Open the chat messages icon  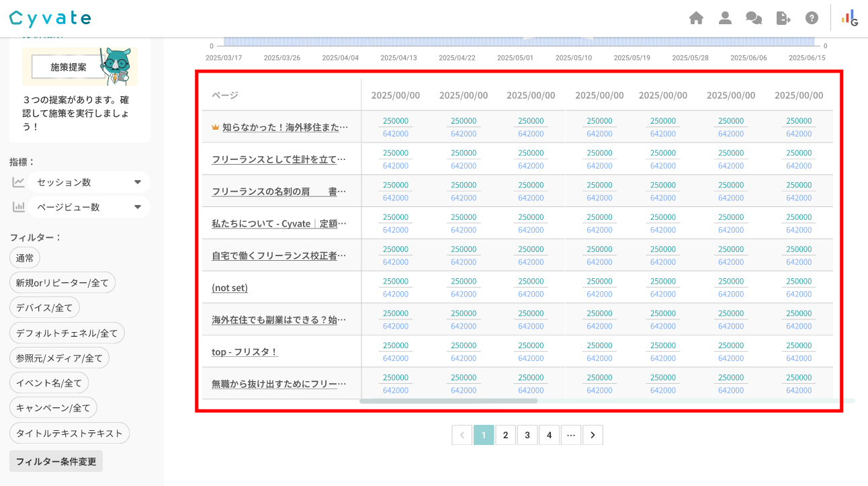click(x=754, y=18)
